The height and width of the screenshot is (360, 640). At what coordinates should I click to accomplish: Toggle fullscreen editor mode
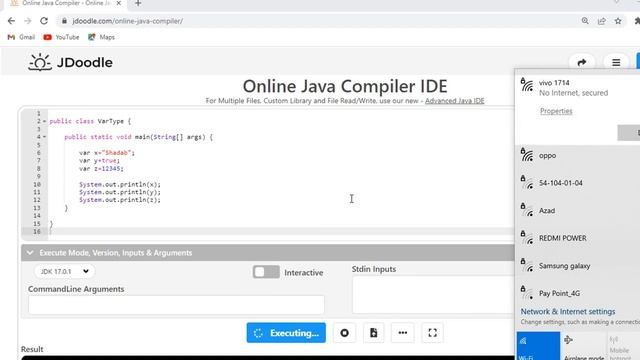pos(432,333)
